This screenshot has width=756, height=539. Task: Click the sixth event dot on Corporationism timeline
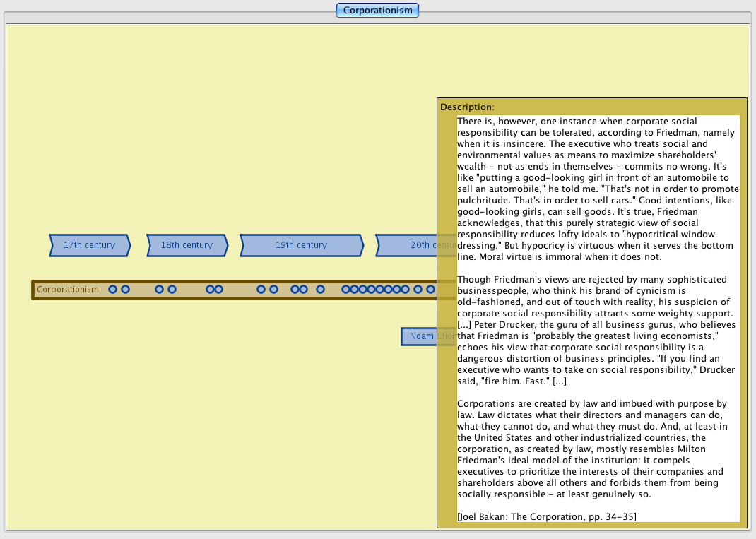click(219, 290)
